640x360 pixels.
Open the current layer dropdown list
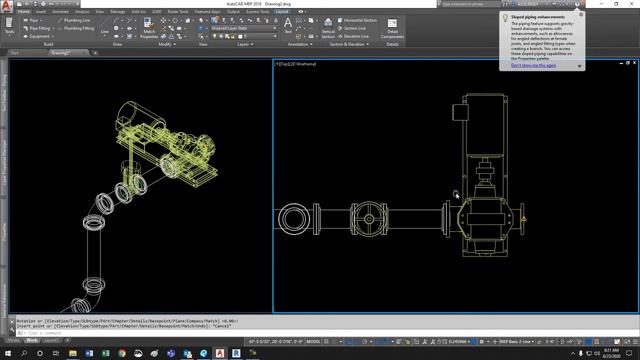(243, 36)
